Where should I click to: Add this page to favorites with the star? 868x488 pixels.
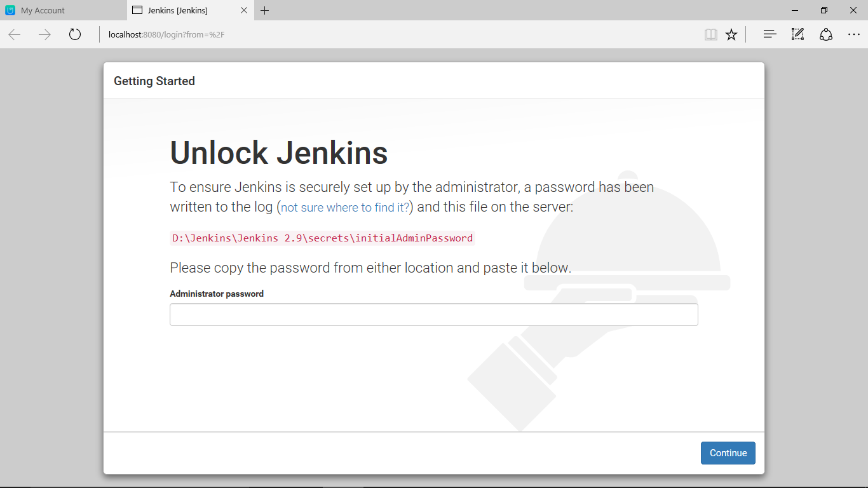pos(731,34)
